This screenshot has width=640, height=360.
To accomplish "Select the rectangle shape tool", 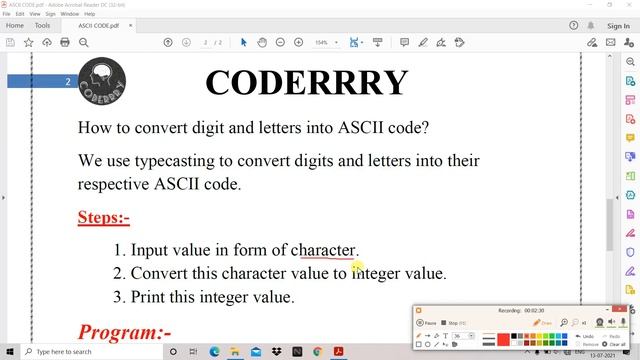I will (418, 344).
